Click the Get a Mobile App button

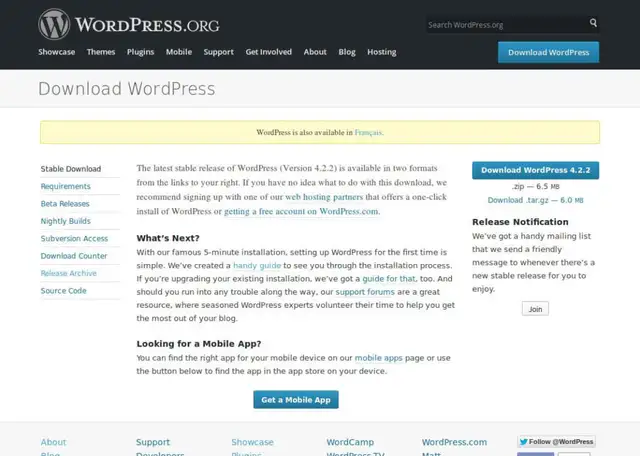click(296, 400)
